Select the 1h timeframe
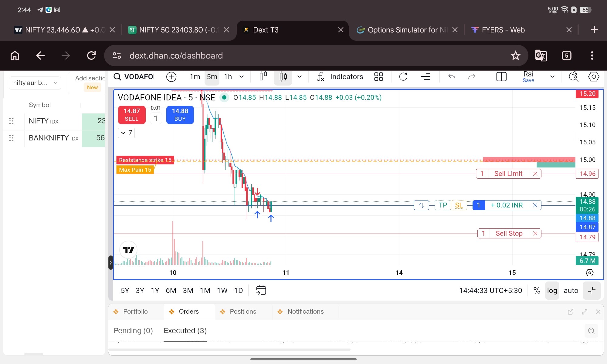Viewport: 607px width, 364px height. click(228, 77)
